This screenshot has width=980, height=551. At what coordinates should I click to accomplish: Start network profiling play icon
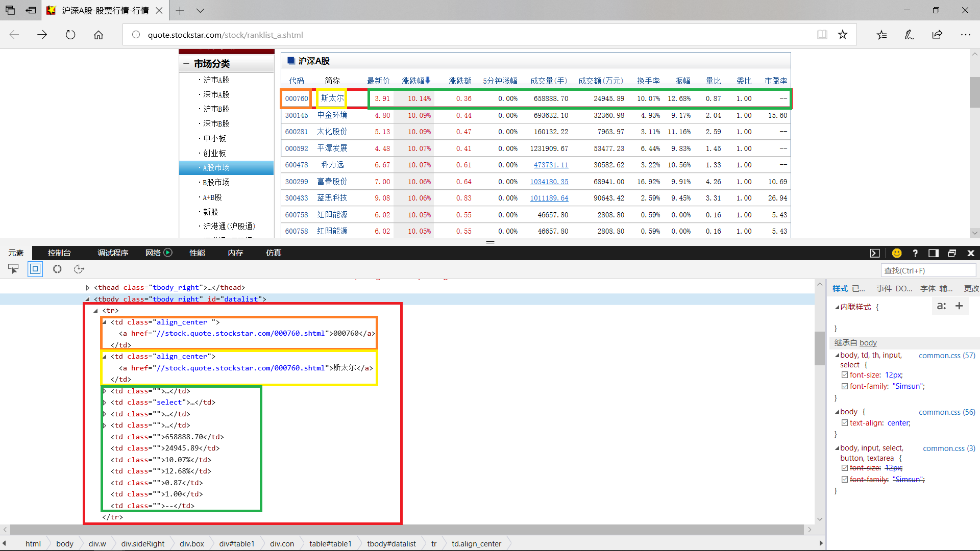coord(168,252)
